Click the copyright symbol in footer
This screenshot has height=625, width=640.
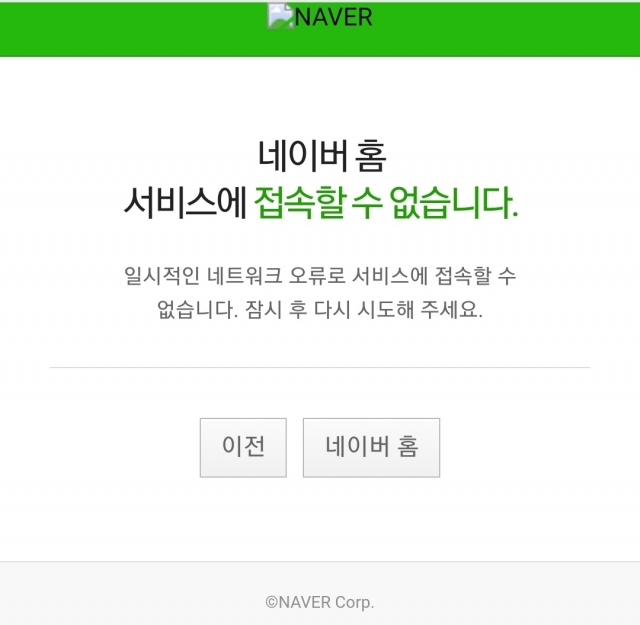pos(271,603)
